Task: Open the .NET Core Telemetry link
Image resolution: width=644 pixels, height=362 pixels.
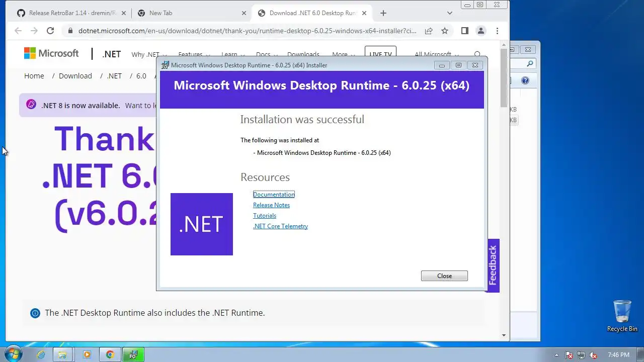Action: pyautogui.click(x=280, y=226)
